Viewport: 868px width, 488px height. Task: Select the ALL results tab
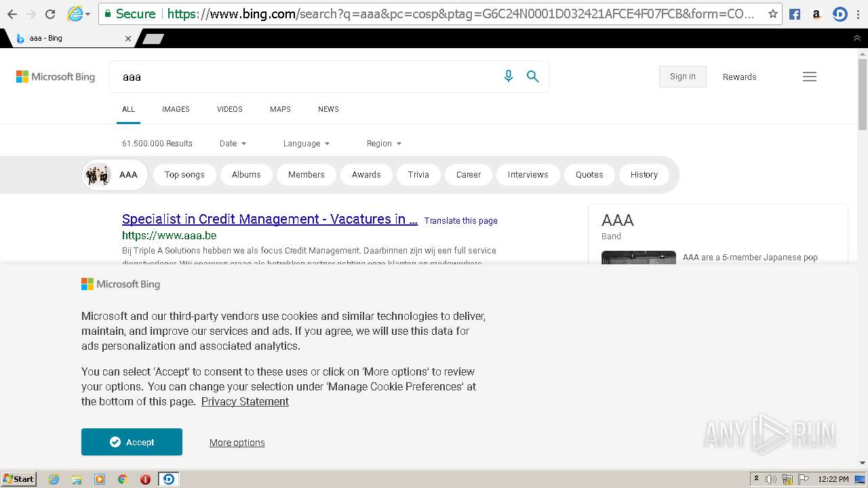pos(128,109)
